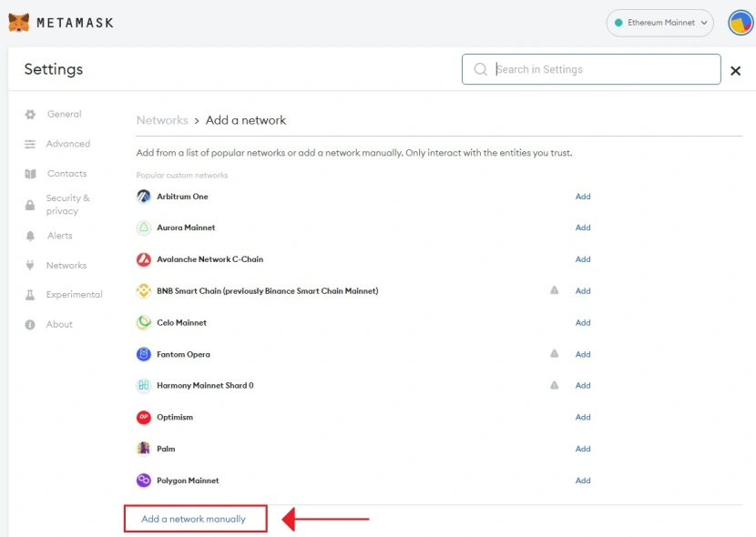The width and height of the screenshot is (756, 537).
Task: Click the Palm network name
Action: click(x=166, y=449)
